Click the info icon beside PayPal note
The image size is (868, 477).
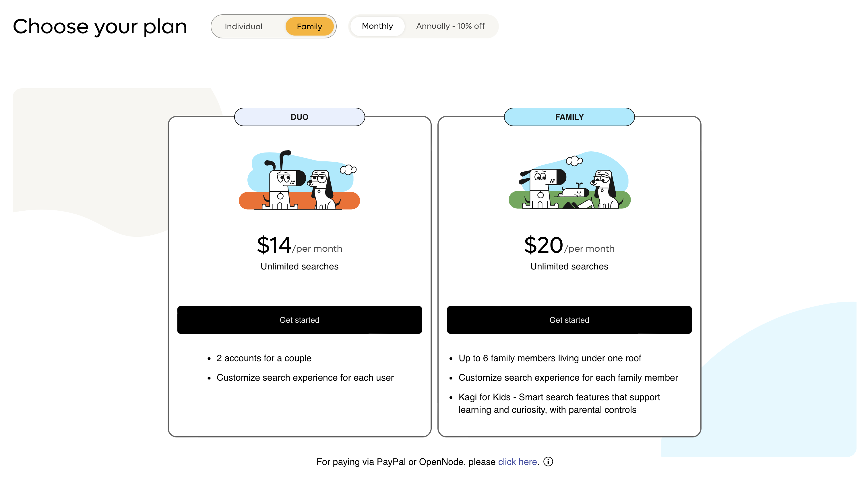point(548,462)
